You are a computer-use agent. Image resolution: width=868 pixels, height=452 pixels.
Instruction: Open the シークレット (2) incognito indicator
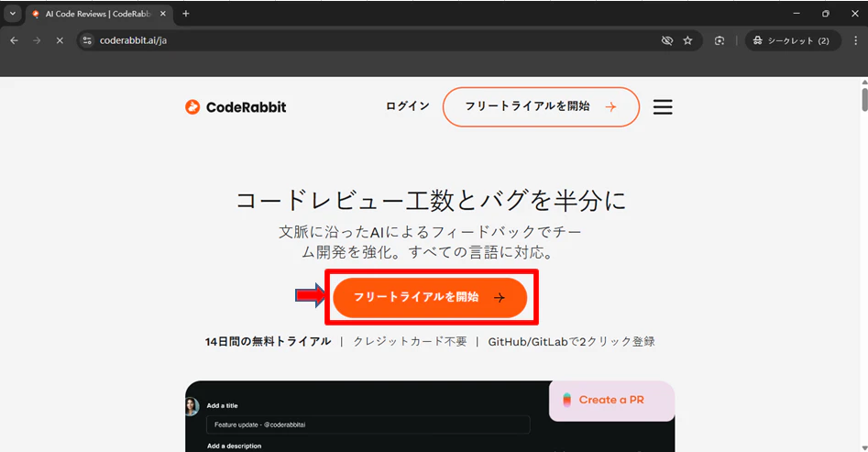coord(793,40)
